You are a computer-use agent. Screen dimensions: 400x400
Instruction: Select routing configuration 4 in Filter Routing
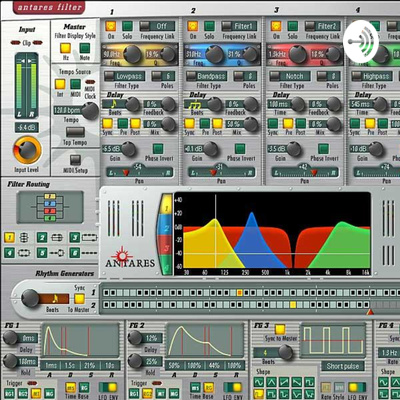(x=9, y=253)
